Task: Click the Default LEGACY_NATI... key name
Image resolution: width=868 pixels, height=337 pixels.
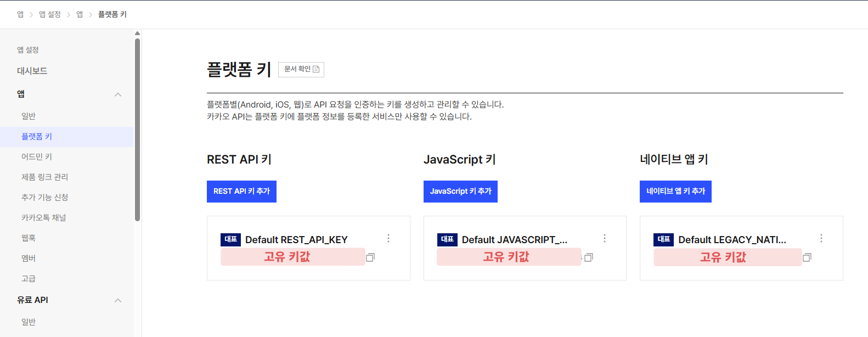Action: (x=732, y=240)
